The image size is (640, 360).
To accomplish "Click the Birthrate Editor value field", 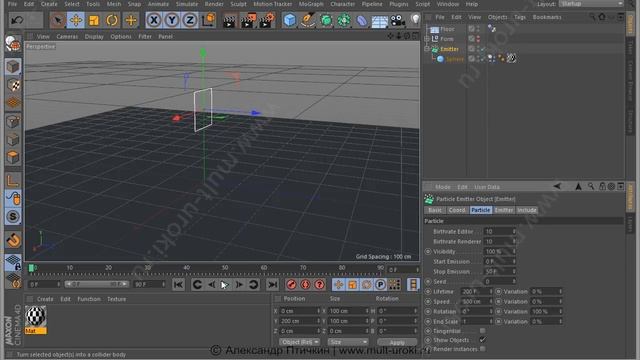I will [500, 231].
